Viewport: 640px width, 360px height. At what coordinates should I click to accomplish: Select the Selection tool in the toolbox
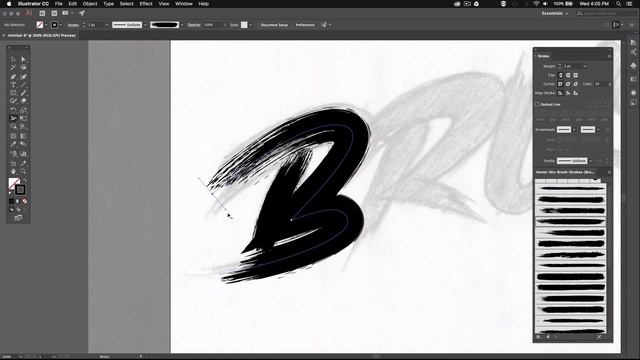(13, 60)
